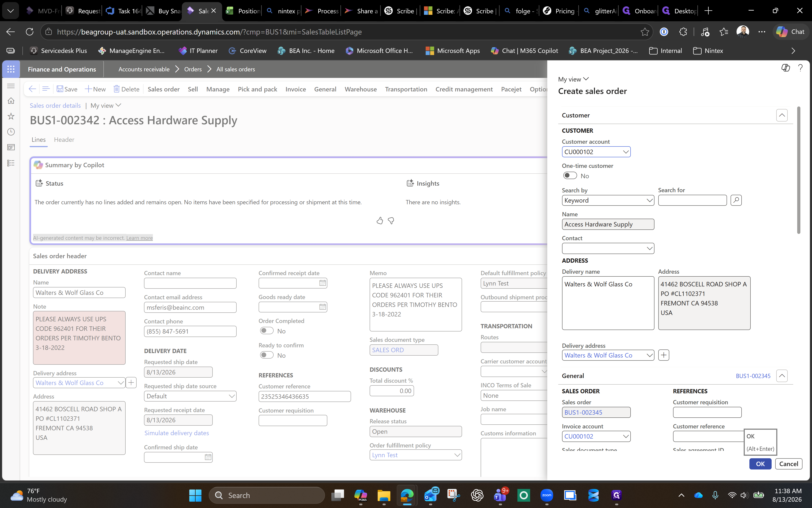This screenshot has width=812, height=508.
Task: Go to Home in the sidebar
Action: pyautogui.click(x=11, y=101)
